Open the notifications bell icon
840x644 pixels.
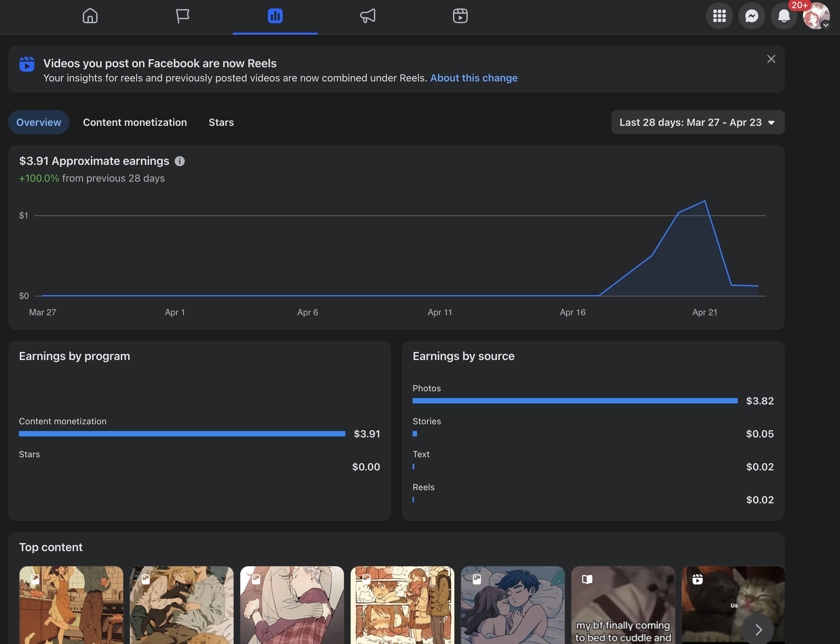(784, 16)
